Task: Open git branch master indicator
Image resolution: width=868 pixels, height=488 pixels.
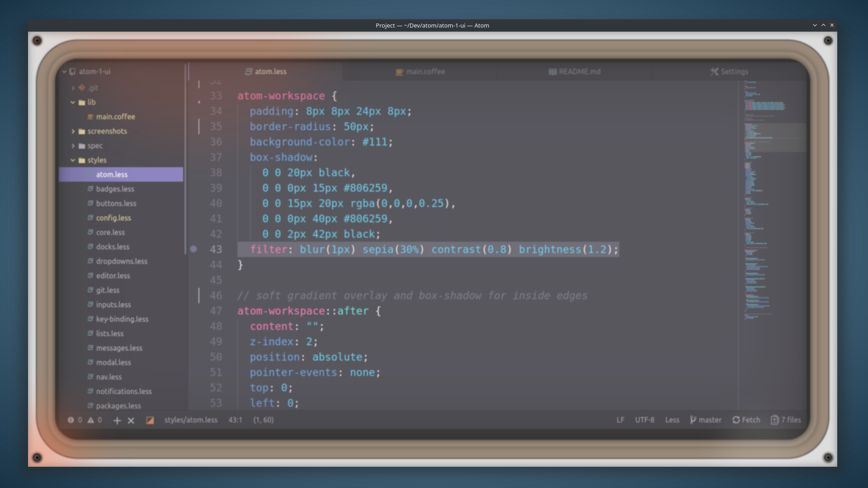Action: 706,420
